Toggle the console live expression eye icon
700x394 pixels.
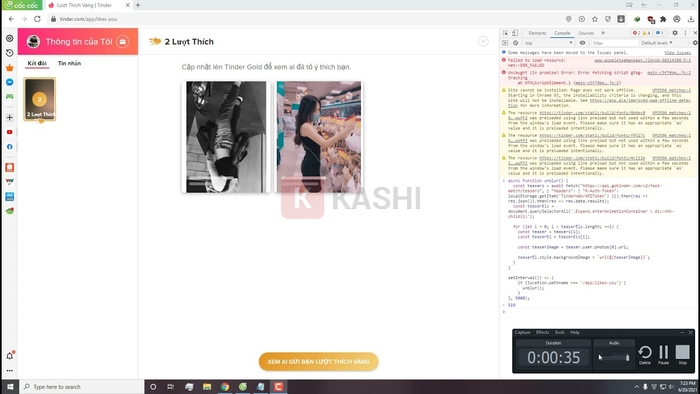tap(582, 43)
